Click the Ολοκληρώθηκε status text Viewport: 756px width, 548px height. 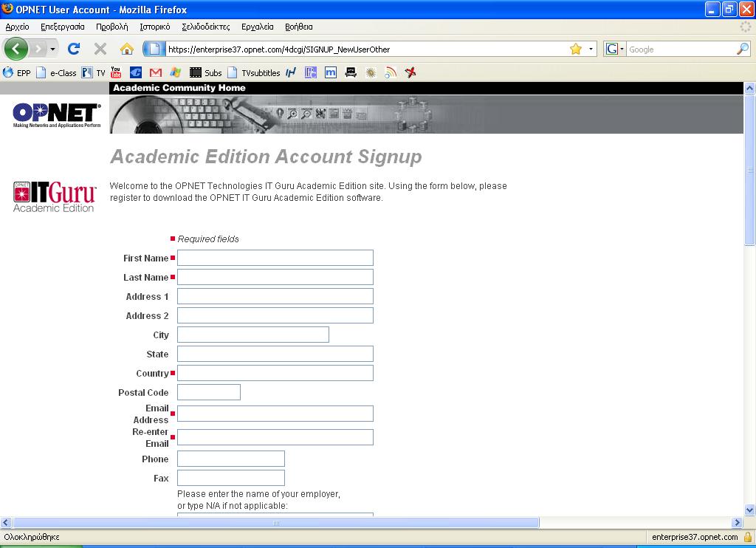pyautogui.click(x=32, y=537)
